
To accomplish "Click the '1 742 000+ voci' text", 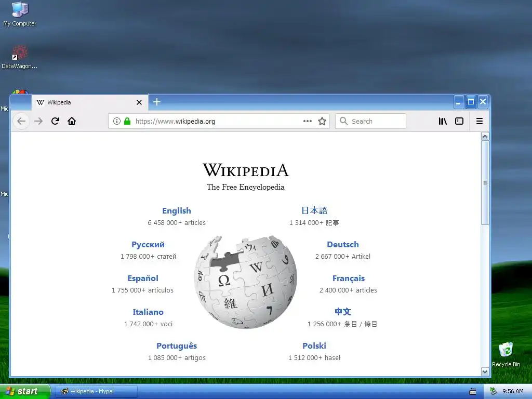I will click(x=148, y=324).
